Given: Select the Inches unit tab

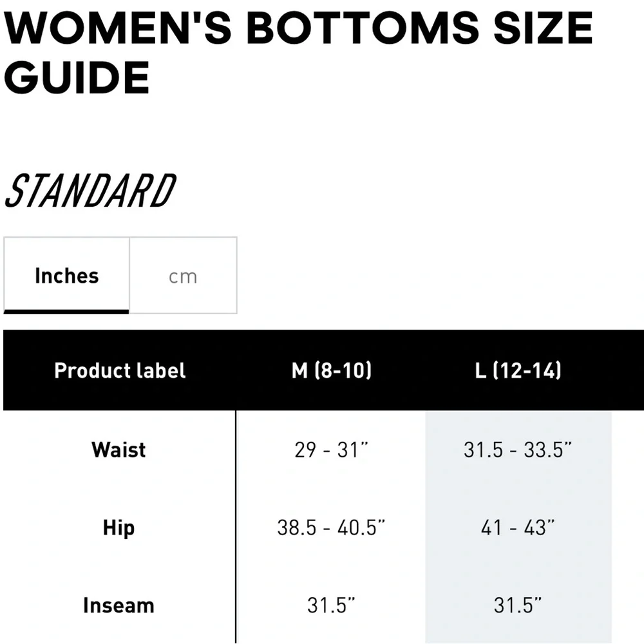Looking at the screenshot, I should pyautogui.click(x=66, y=276).
